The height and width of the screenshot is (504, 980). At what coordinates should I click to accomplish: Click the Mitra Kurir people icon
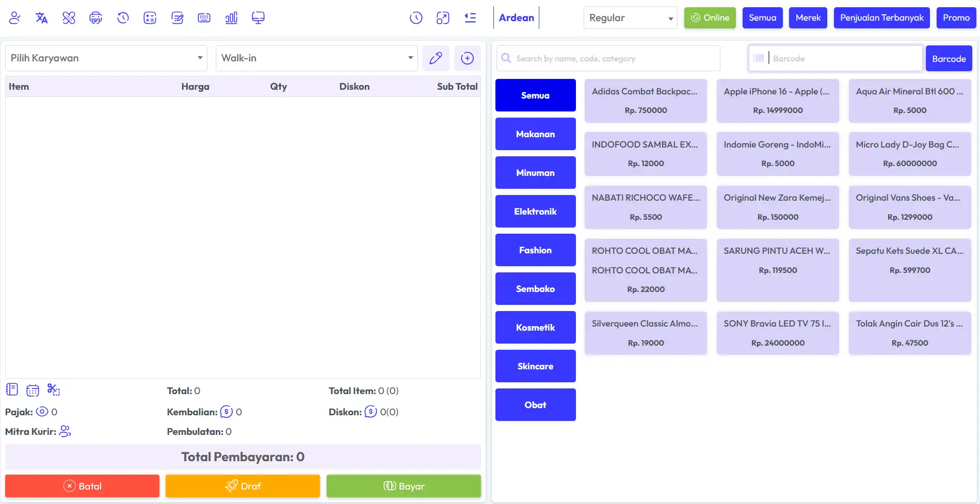65,431
